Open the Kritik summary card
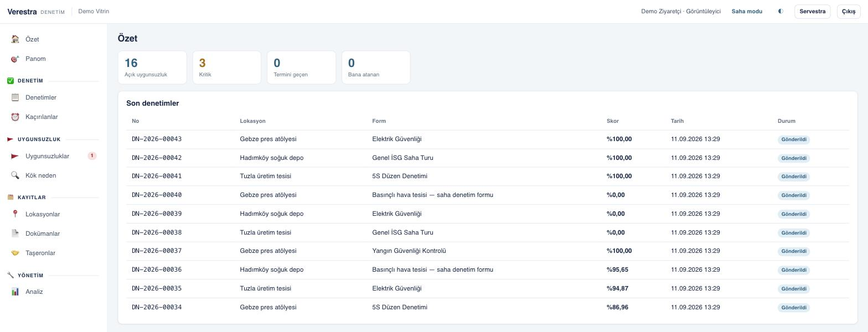This screenshot has height=332, width=868. [x=227, y=68]
